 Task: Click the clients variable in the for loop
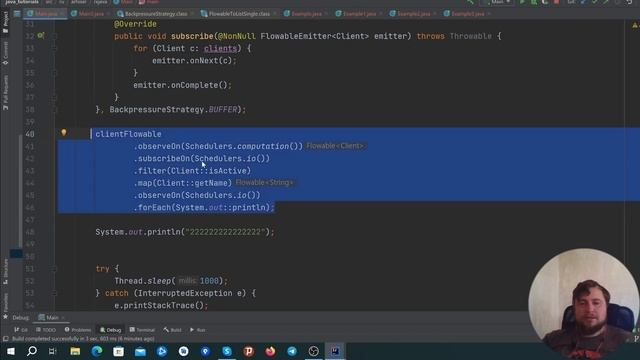tap(220, 48)
